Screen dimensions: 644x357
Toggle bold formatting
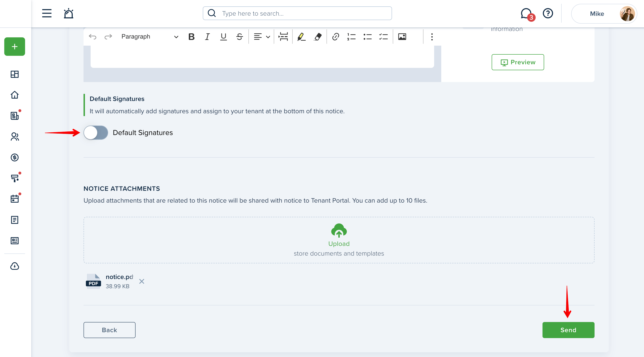point(191,37)
